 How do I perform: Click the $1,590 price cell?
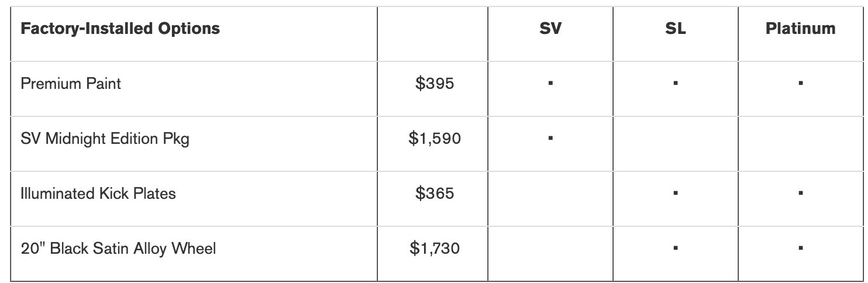tap(435, 139)
